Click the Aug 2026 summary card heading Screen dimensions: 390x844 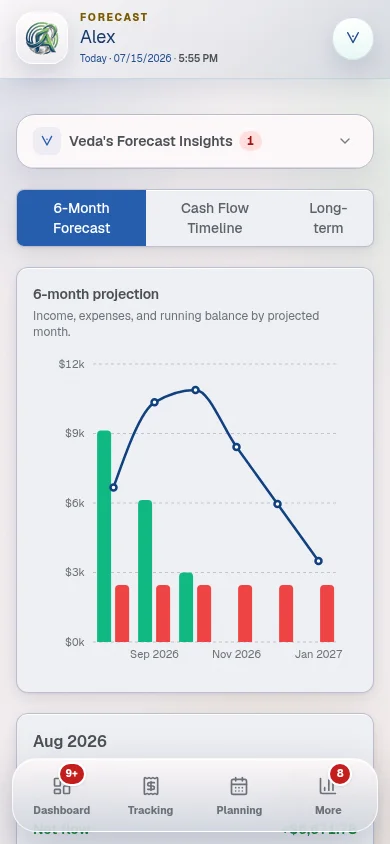tap(70, 741)
